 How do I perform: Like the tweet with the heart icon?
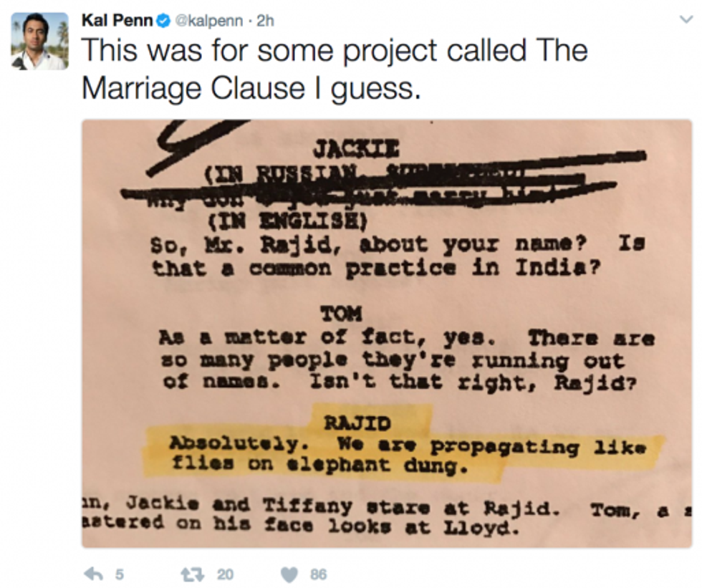coord(289,574)
